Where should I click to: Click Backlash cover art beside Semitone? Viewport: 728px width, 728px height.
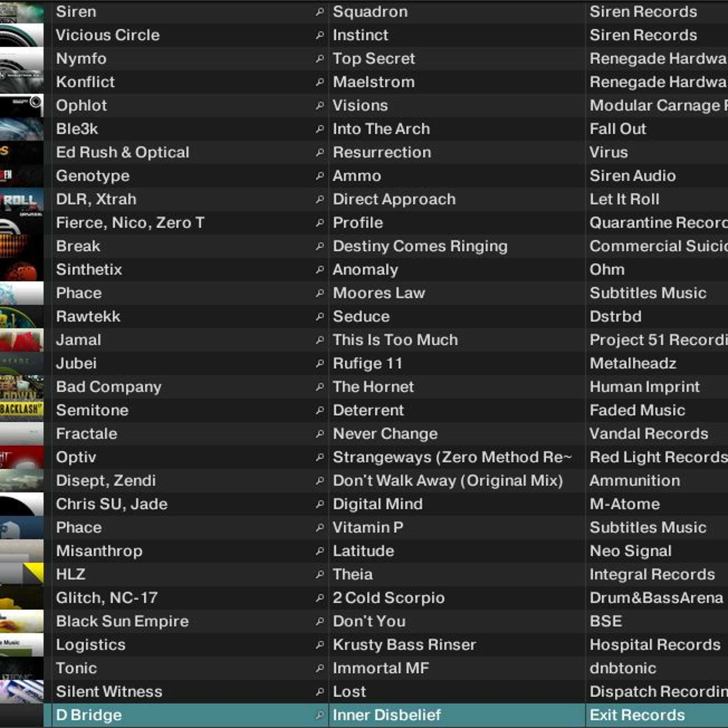click(x=22, y=410)
